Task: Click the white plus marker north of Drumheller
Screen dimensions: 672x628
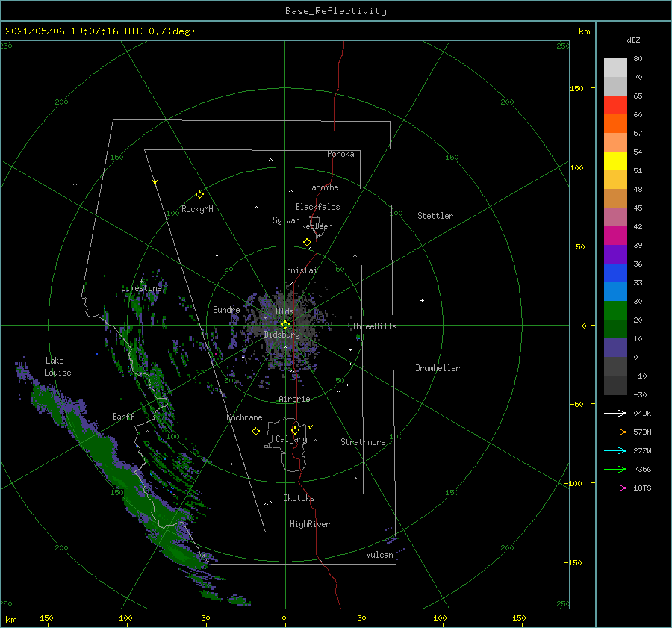Action: [422, 300]
